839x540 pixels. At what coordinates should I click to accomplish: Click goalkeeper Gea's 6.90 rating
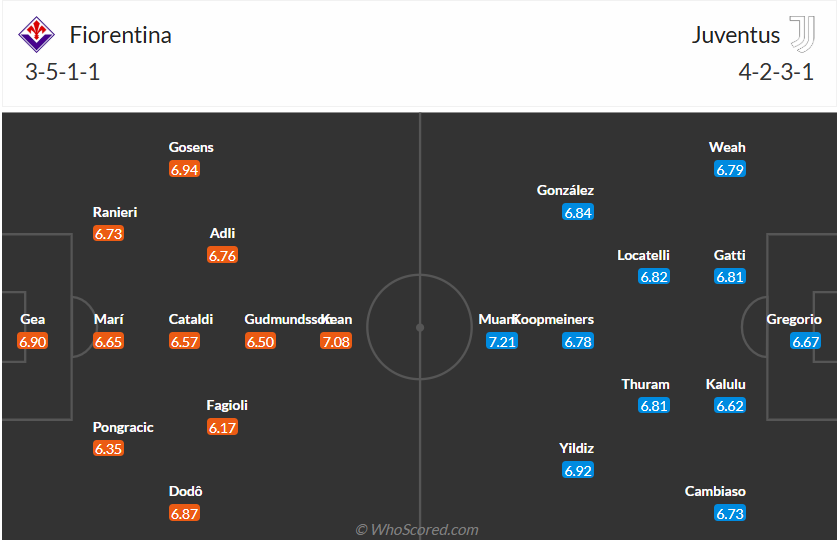(x=33, y=342)
